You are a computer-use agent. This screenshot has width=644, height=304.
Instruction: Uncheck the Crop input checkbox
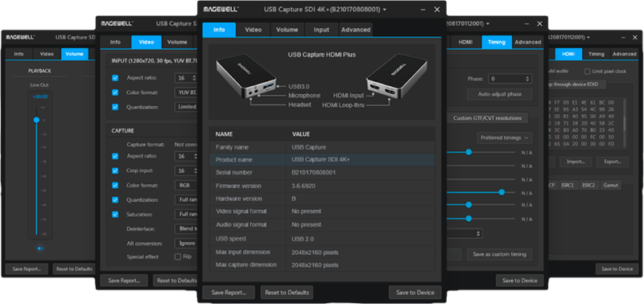115,170
